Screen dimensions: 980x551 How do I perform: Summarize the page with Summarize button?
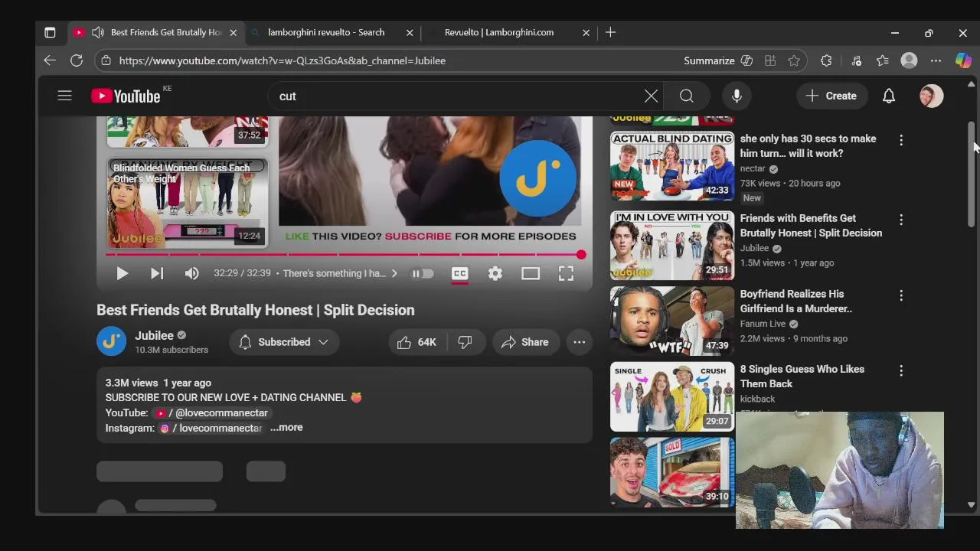pos(717,60)
